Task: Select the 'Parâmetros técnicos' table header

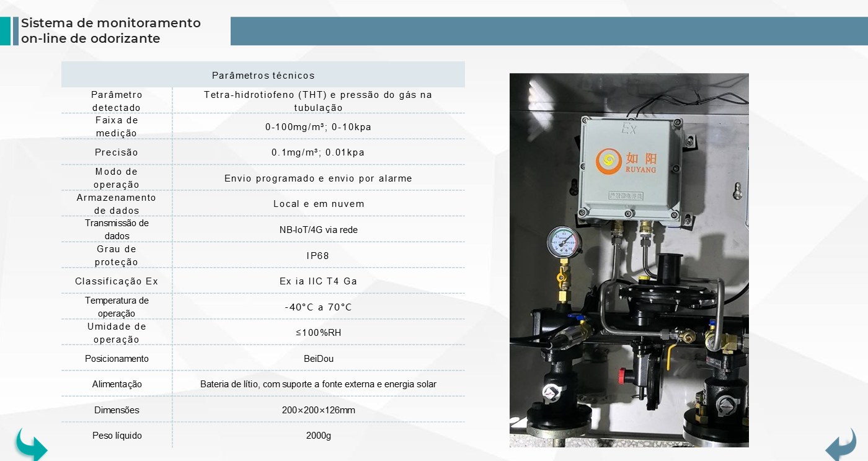Action: tap(263, 75)
